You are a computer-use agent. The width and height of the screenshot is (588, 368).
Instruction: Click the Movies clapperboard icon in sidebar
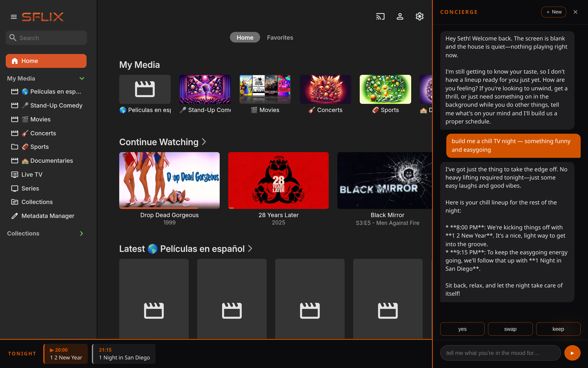[x=14, y=119]
